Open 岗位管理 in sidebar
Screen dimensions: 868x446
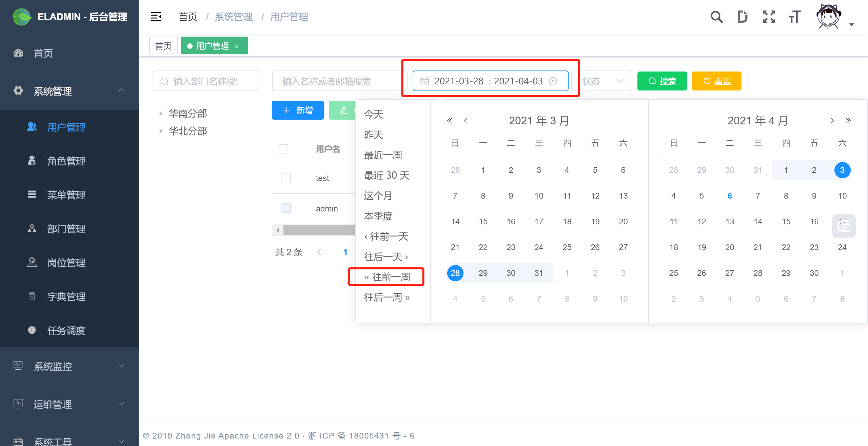click(70, 263)
